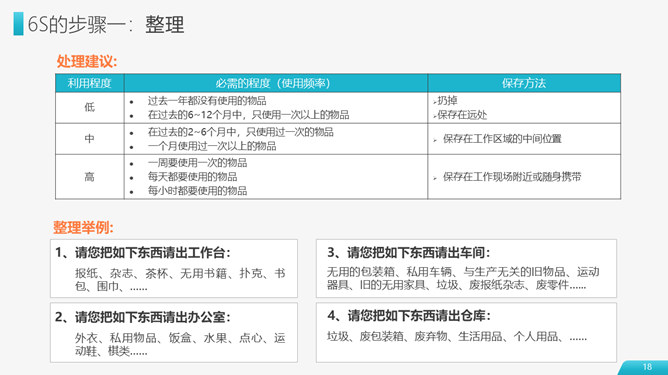The image size is (668, 375).
Task: Click the 整理举例 heading
Action: [x=83, y=227]
